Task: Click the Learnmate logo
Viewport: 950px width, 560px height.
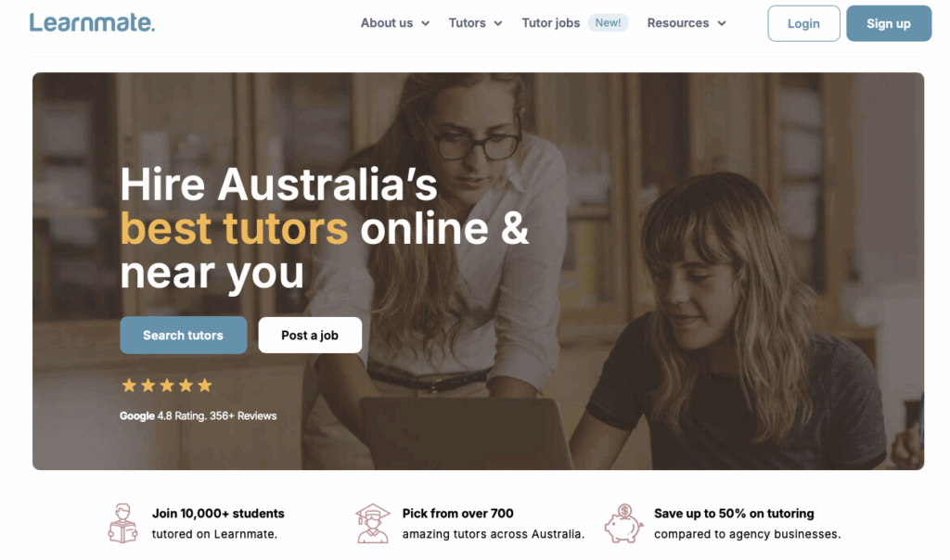Action: (x=92, y=23)
